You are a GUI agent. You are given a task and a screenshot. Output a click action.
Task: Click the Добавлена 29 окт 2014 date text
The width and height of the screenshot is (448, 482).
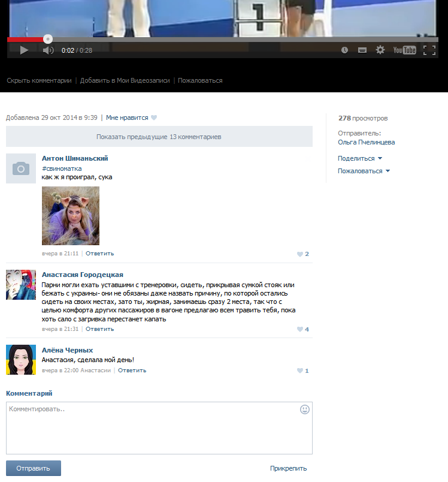tap(52, 118)
